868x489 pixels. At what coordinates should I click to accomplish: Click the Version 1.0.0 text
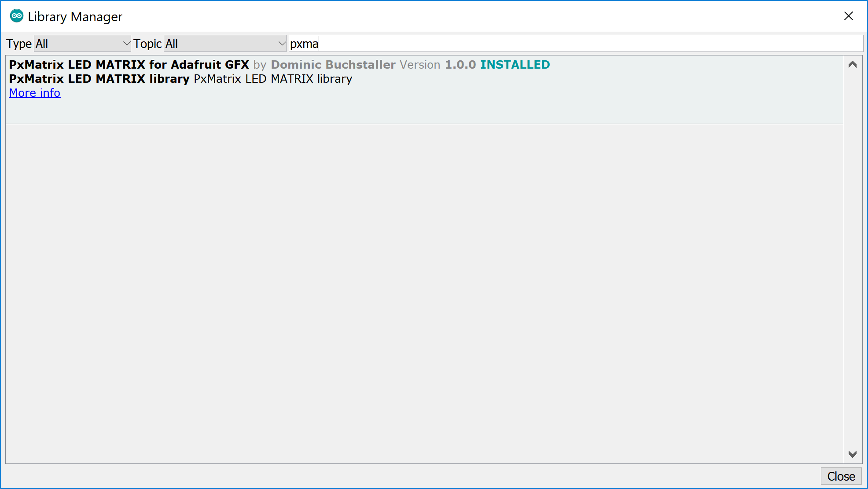(438, 65)
